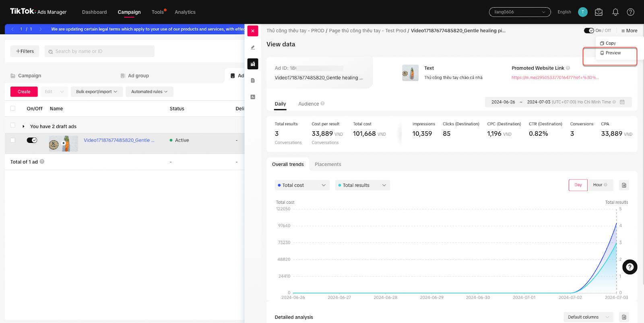This screenshot has width=644, height=323.
Task: Open the help question mark icon in header
Action: [630, 12]
